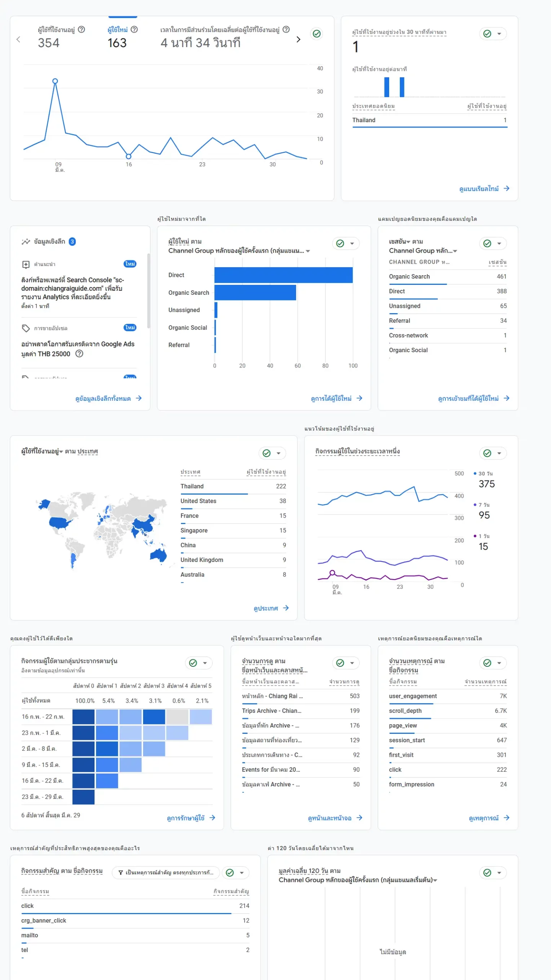This screenshot has width=551, height=980.
Task: Click arrow icon next to view realtime link
Action: (506, 188)
